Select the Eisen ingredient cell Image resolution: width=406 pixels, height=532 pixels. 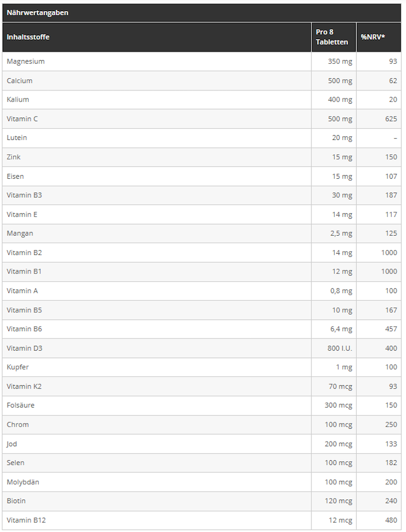pyautogui.click(x=15, y=176)
